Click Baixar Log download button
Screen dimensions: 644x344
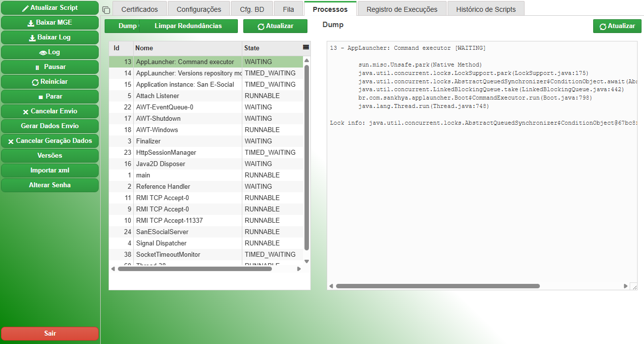50,37
